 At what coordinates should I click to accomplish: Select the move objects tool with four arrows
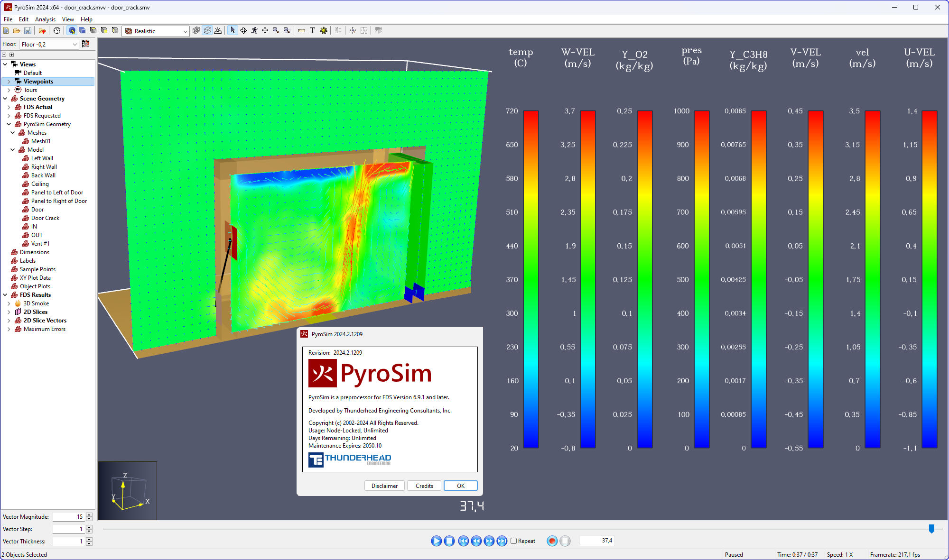[265, 30]
